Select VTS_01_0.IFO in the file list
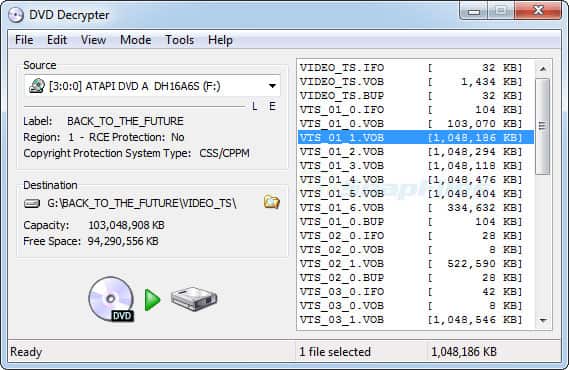The image size is (569, 370). click(416, 110)
